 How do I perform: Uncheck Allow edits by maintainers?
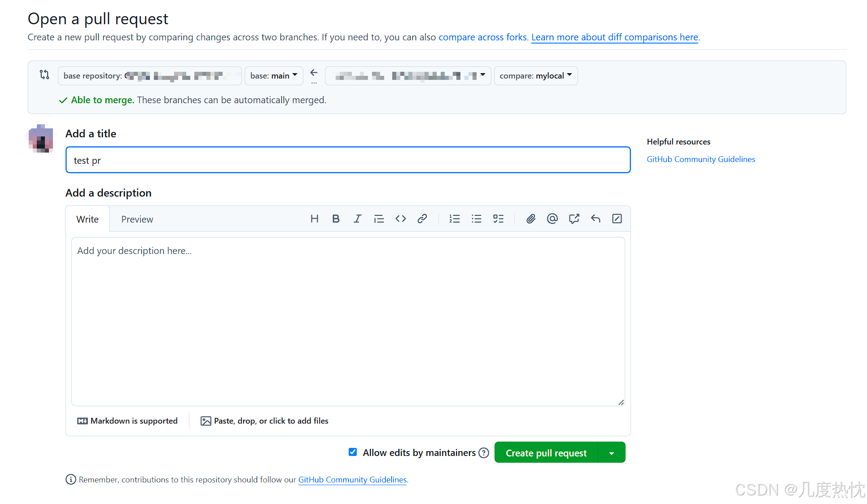click(x=353, y=452)
